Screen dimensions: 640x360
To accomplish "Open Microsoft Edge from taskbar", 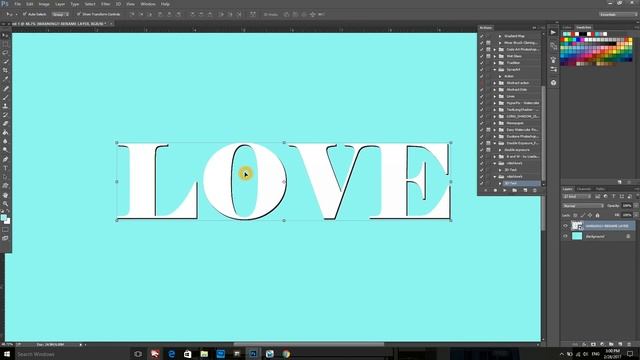I will pos(171,354).
